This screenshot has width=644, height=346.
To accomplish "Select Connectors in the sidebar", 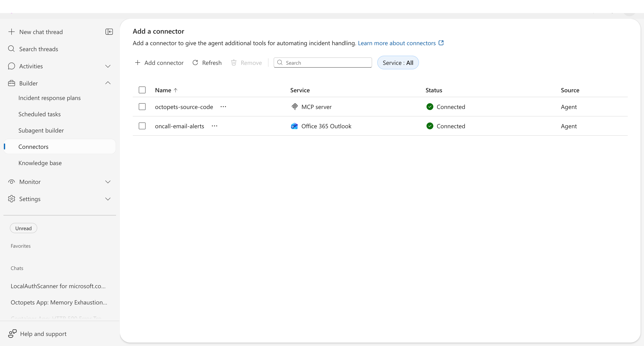I will click(60, 146).
